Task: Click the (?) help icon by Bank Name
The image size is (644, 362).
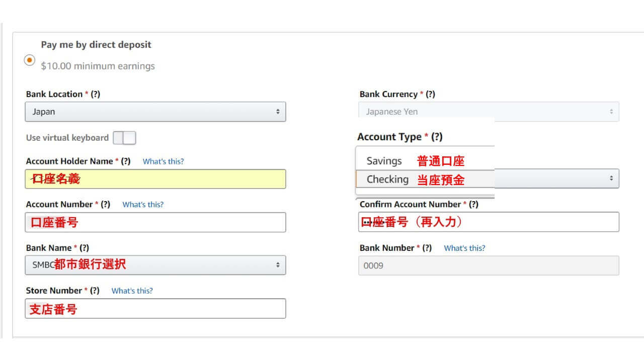Action: point(84,248)
